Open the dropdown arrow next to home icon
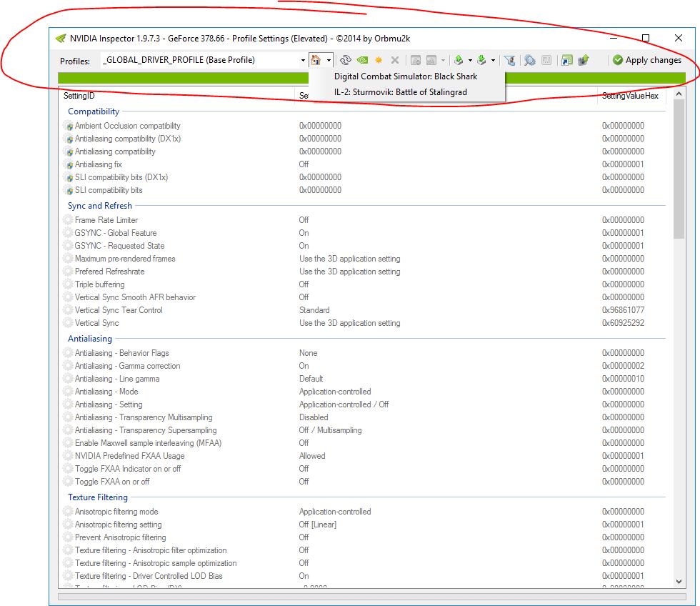The height and width of the screenshot is (606, 700). pos(329,60)
